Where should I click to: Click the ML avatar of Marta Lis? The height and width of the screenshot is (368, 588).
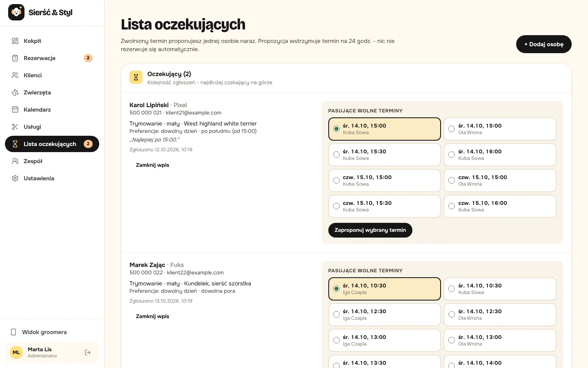(16, 352)
